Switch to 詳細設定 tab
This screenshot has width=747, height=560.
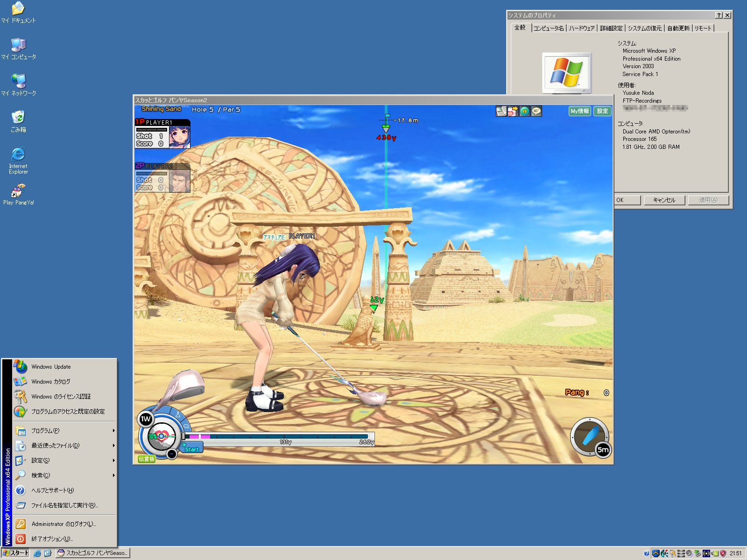pos(611,28)
